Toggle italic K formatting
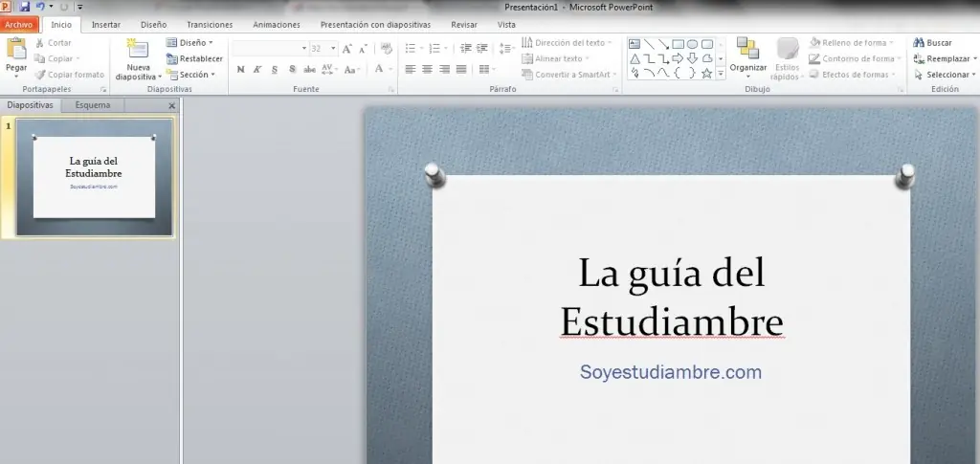Screen dimensions: 980x464 [256, 69]
